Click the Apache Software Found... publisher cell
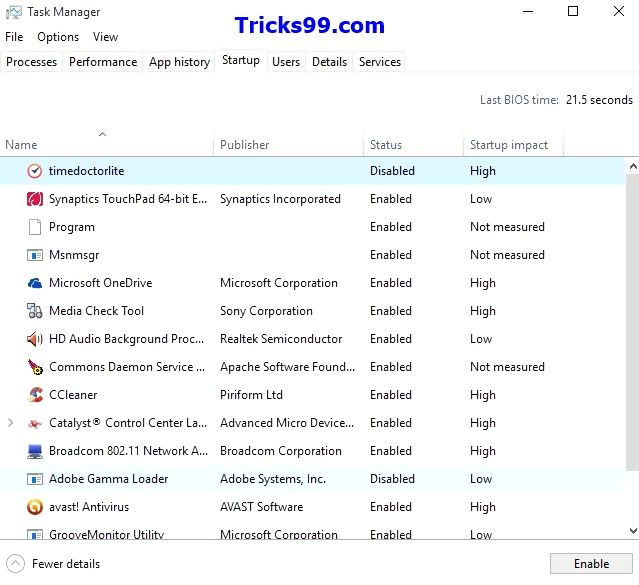The height and width of the screenshot is (585, 639). point(287,367)
